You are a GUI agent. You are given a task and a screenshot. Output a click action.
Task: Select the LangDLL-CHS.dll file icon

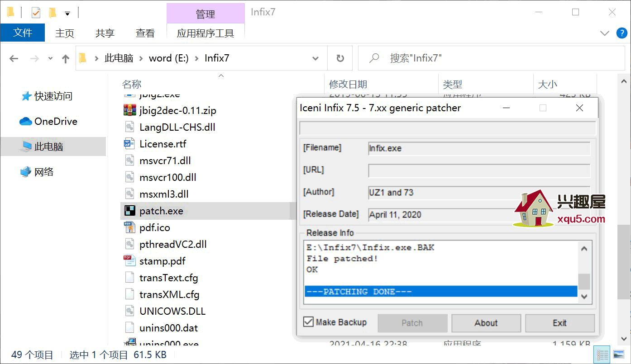129,127
